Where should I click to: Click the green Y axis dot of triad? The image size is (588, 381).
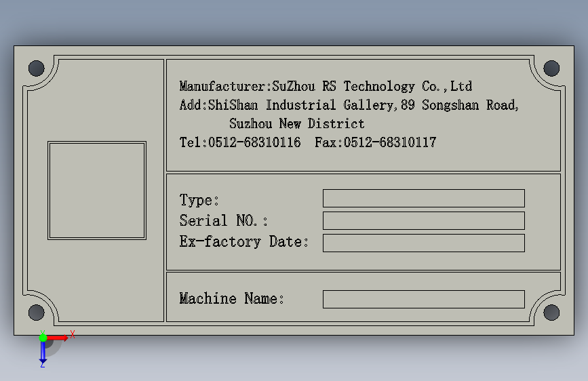(43, 338)
